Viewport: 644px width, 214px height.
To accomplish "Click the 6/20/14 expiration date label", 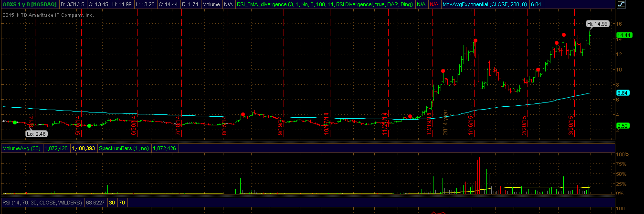I will pyautogui.click(x=134, y=125).
